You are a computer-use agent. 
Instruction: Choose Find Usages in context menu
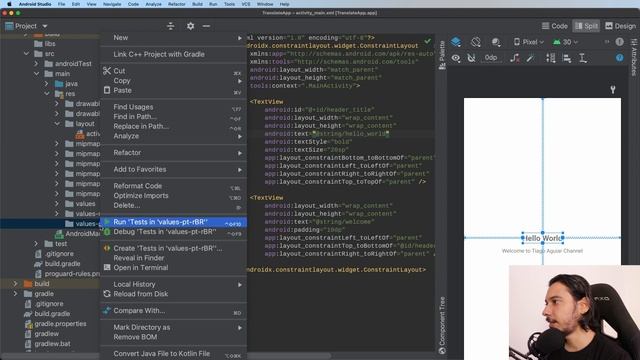(x=173, y=107)
